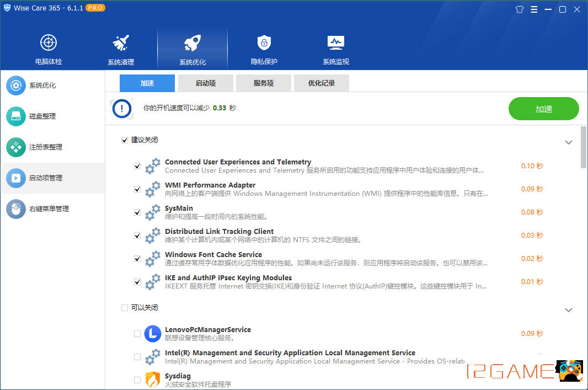Uncheck Distributed Link Tracking Client checkbox
This screenshot has height=390, width=588.
point(137,236)
